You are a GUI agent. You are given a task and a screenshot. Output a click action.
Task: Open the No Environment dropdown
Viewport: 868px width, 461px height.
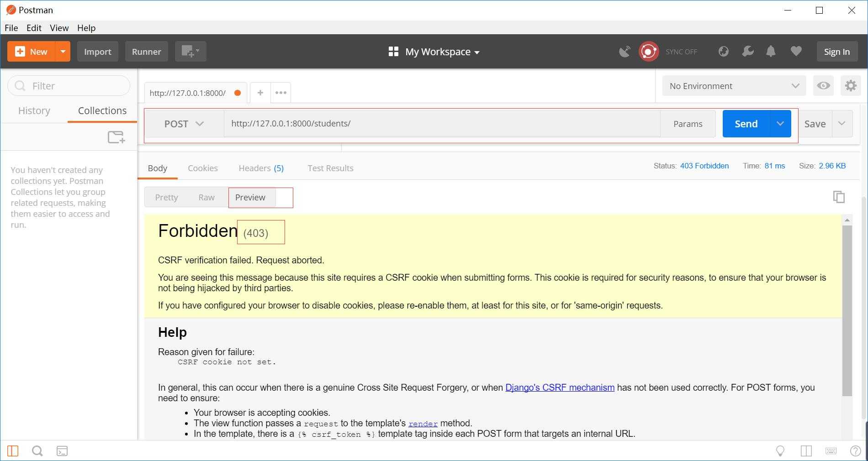734,86
